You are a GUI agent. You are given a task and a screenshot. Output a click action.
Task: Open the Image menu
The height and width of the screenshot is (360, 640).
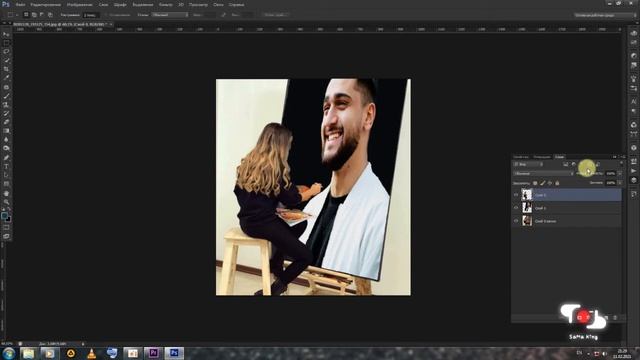(79, 4)
